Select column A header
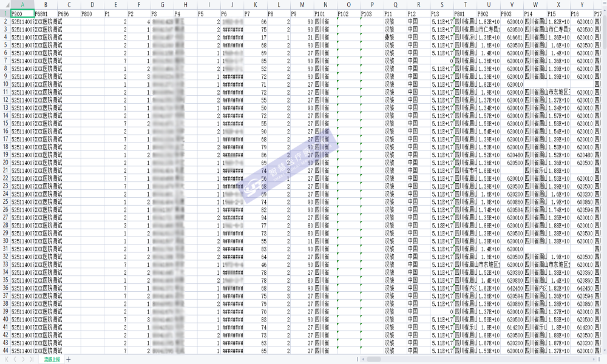Screen dimensions: 607x364 [22, 5]
